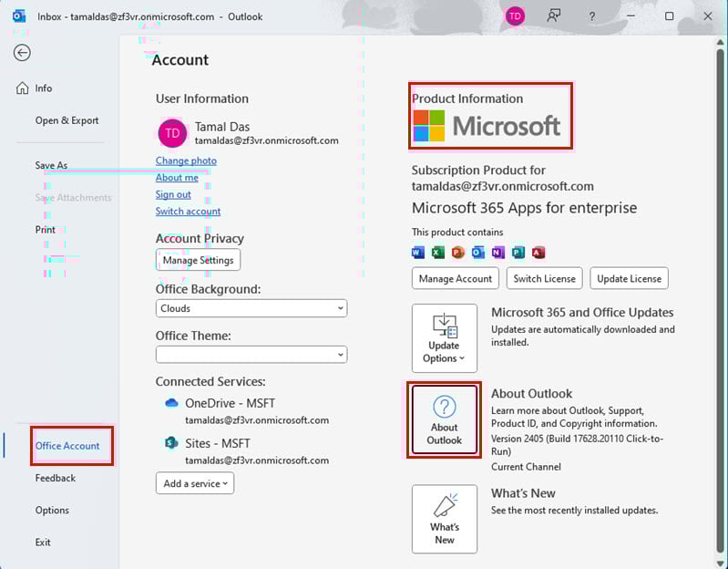This screenshot has width=728, height=569.
Task: Click the Microsoft 365 and Office Updates heading
Action: click(582, 313)
